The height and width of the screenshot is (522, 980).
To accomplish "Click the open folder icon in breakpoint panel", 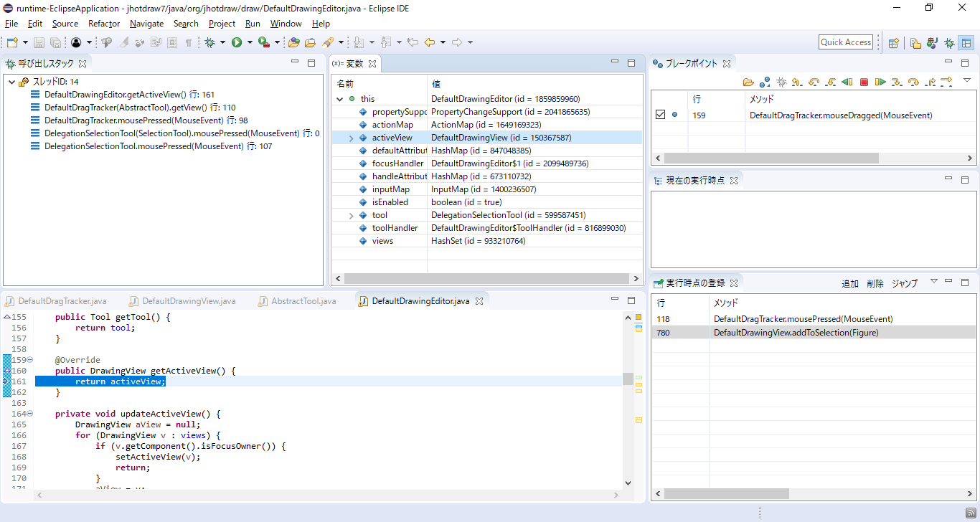I will (x=748, y=82).
